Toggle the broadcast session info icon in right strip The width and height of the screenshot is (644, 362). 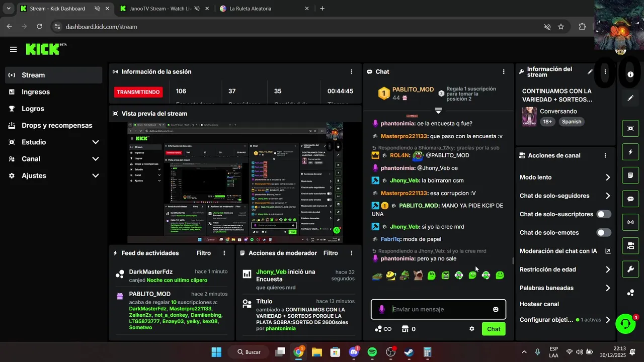(630, 222)
